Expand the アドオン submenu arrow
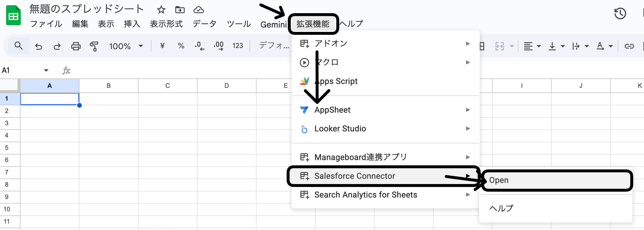The width and height of the screenshot is (644, 230). pos(468,44)
